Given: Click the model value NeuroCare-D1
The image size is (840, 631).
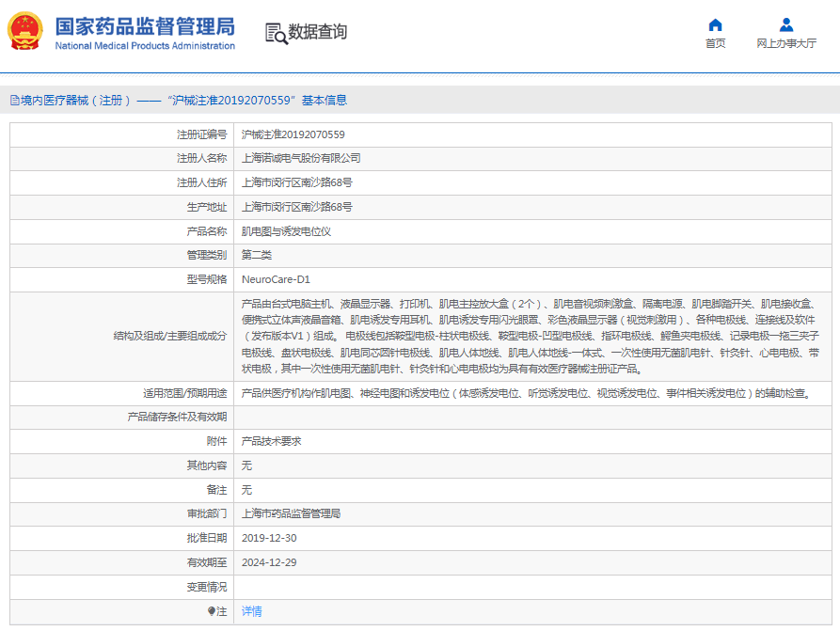Looking at the screenshot, I should [x=276, y=279].
